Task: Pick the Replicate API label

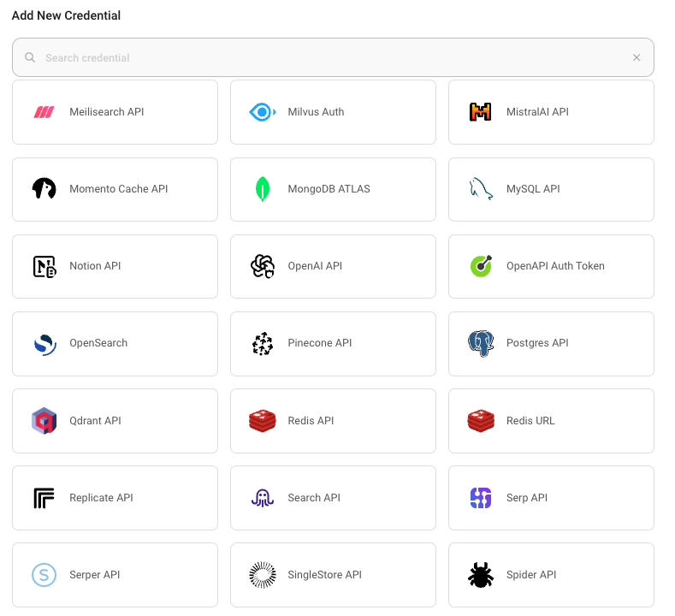Action: [101, 498]
